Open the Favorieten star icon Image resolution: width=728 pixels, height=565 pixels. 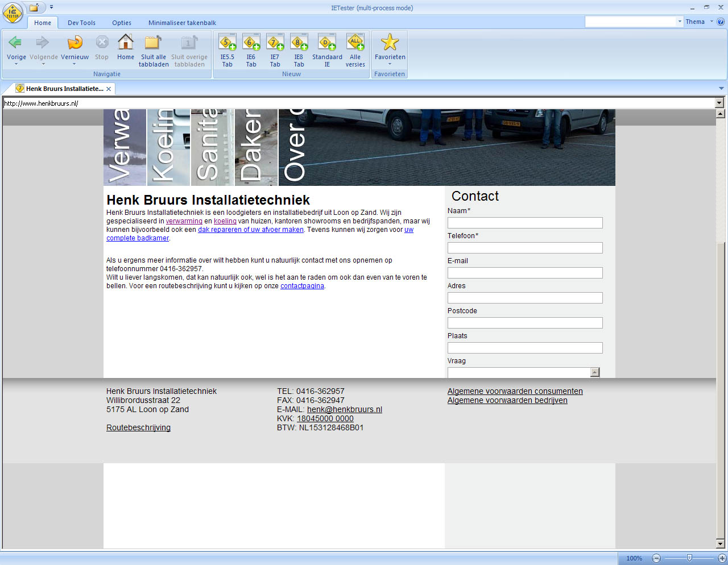(x=390, y=42)
